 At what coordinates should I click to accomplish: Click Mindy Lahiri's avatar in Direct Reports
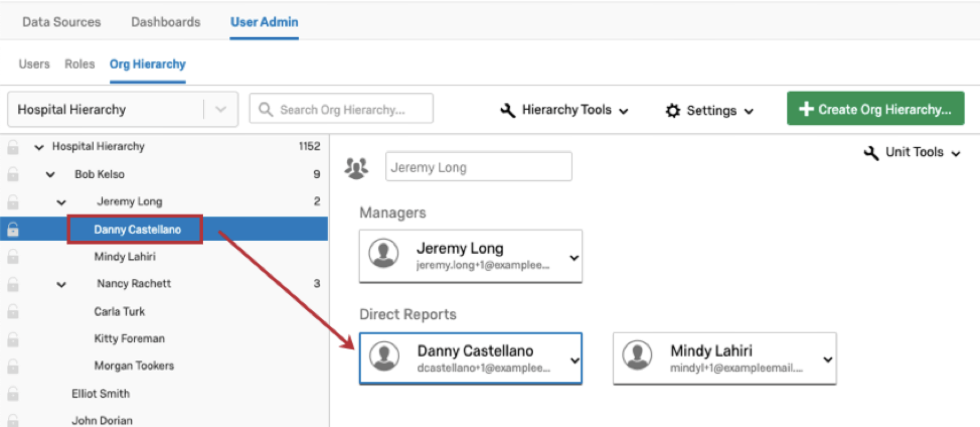click(x=637, y=355)
